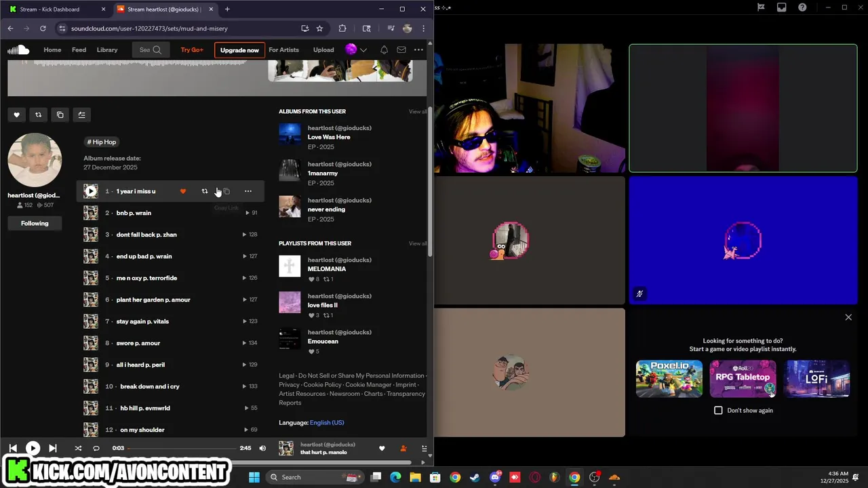Play track 1 '1 year i miss u'
Image resolution: width=868 pixels, height=488 pixels.
91,191
